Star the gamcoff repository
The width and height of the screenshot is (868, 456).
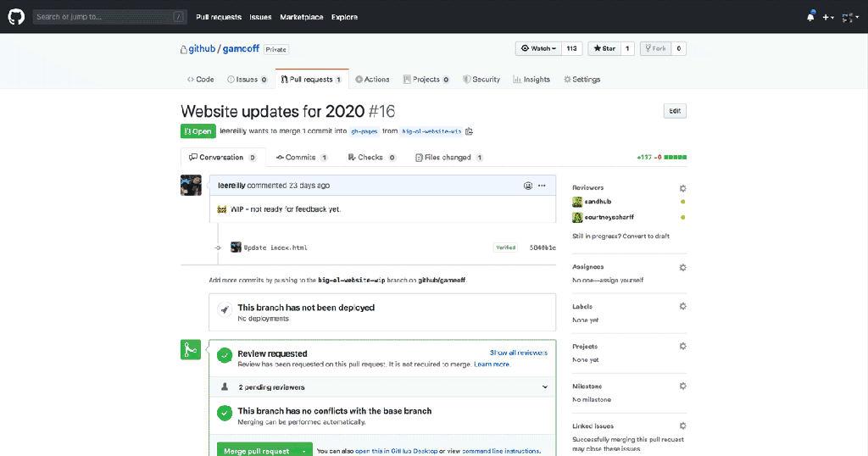[x=604, y=49]
